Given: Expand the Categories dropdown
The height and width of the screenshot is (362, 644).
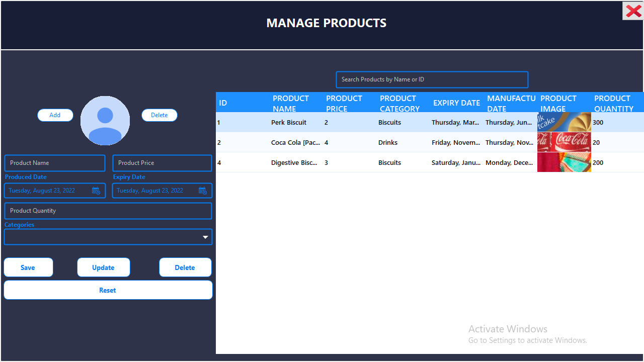Looking at the screenshot, I should click(x=205, y=236).
